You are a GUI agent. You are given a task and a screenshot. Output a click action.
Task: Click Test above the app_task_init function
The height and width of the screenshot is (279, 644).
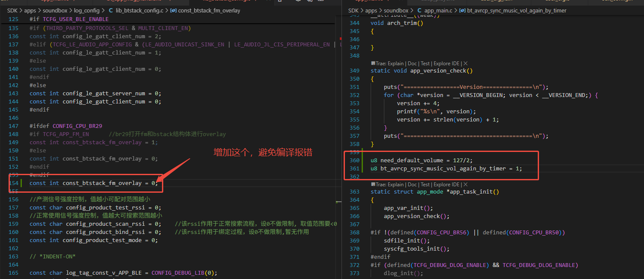(425, 185)
